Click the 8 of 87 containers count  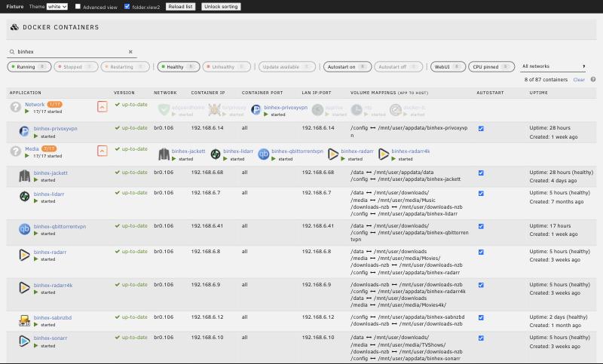coord(546,80)
